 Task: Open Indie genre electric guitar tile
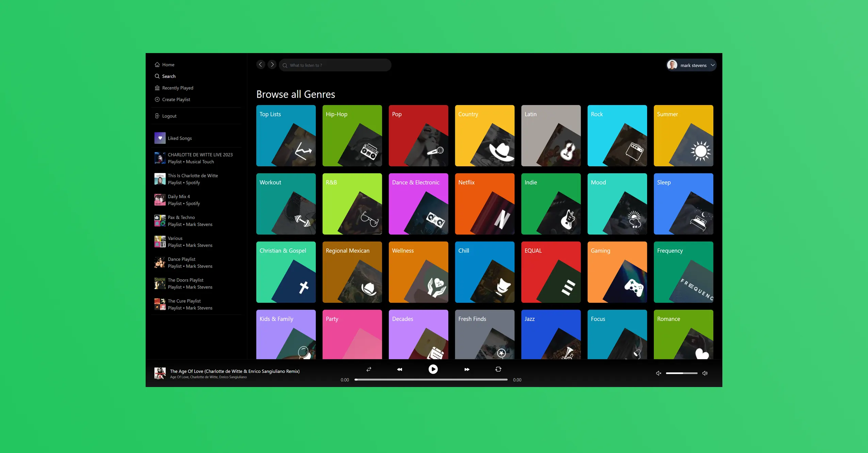[551, 204]
